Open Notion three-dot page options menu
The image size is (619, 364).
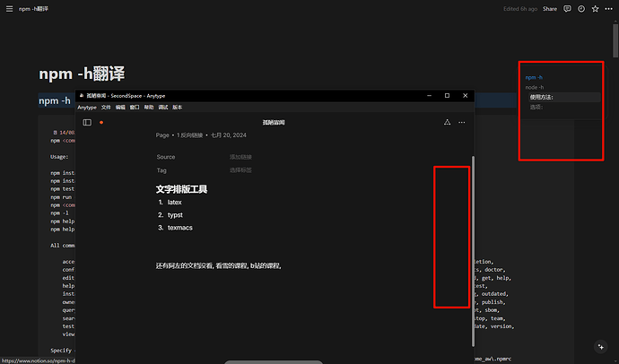point(609,9)
